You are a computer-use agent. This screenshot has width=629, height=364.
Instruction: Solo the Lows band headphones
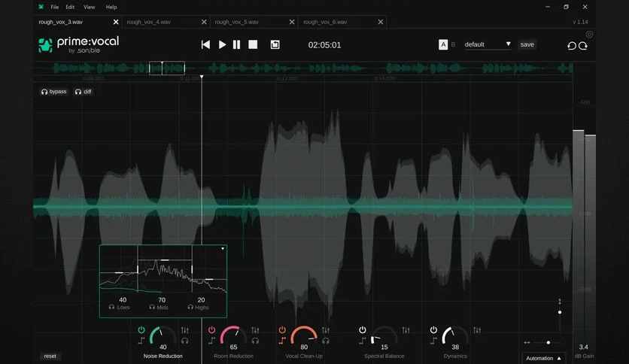coord(111,308)
